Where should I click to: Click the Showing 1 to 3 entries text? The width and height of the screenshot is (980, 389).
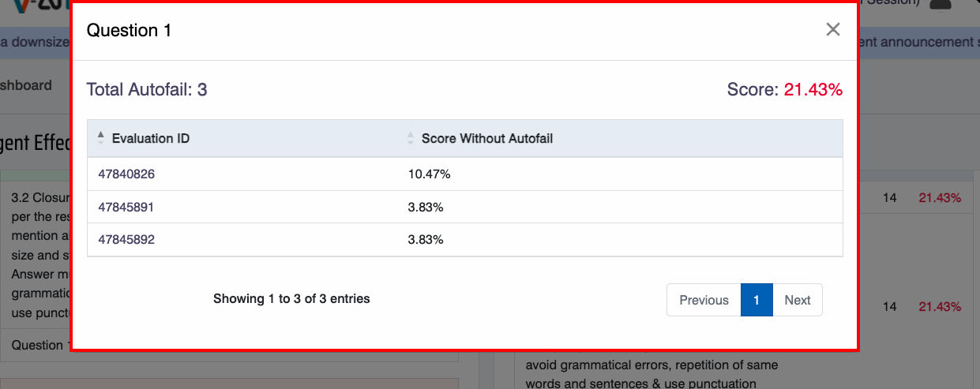click(291, 299)
